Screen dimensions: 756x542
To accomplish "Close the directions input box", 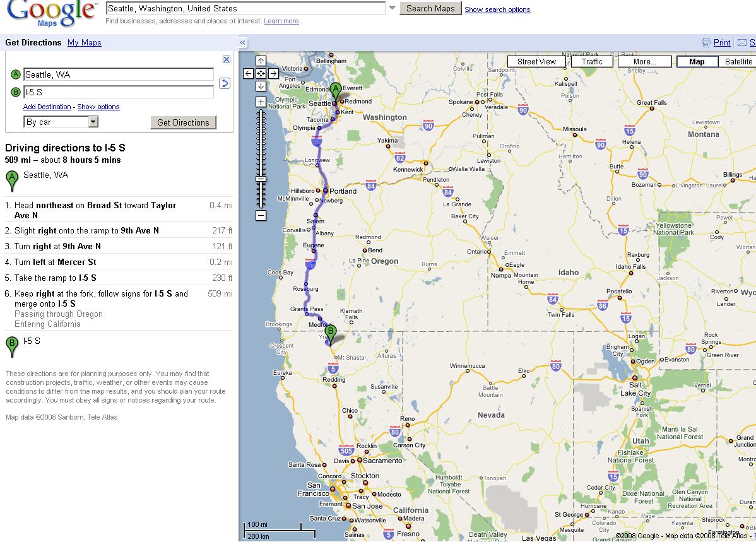I will [227, 59].
